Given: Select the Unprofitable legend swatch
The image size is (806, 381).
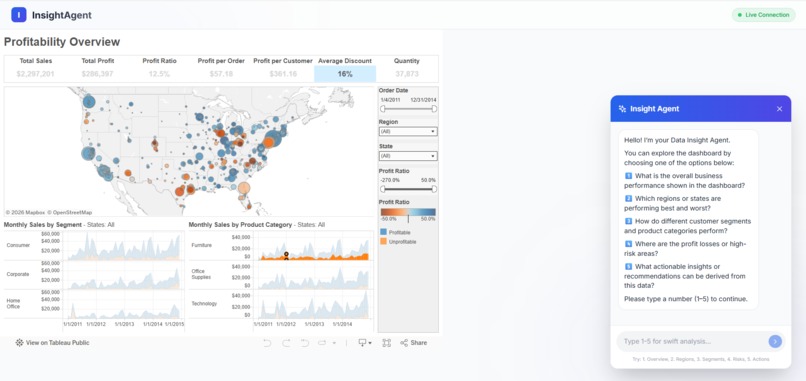Looking at the screenshot, I should 383,241.
